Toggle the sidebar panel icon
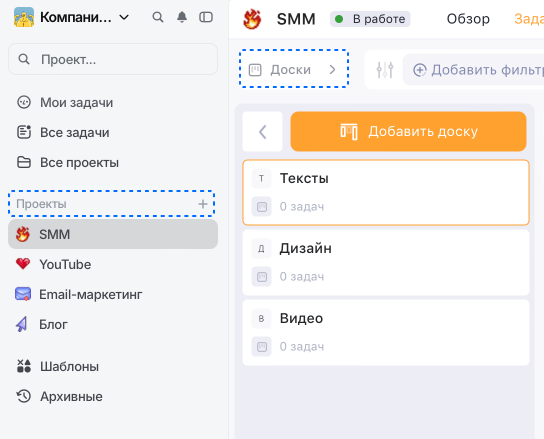Screen dimensions: 544x439 point(206,17)
